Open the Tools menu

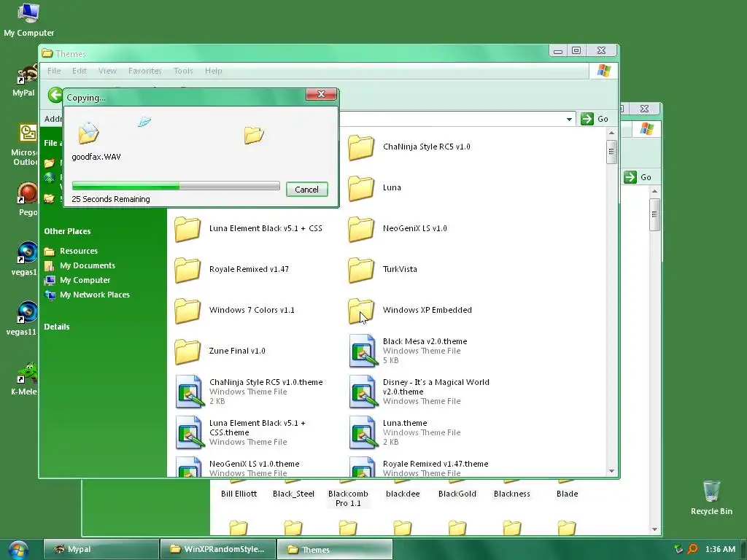183,71
